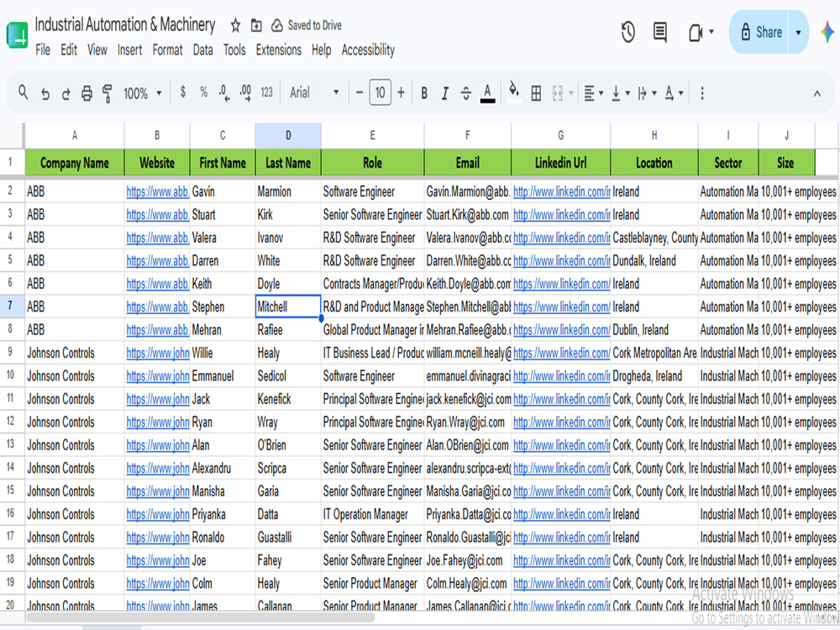Open the Edit menu
840x630 pixels.
point(69,50)
